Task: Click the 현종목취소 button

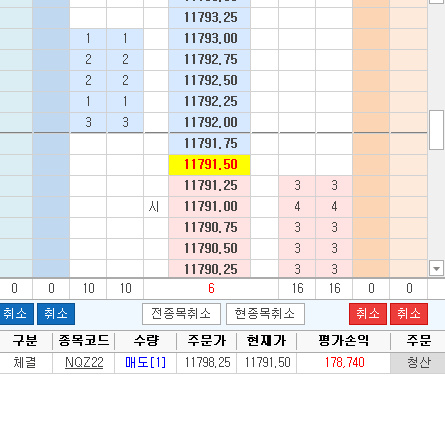Action: 265,314
